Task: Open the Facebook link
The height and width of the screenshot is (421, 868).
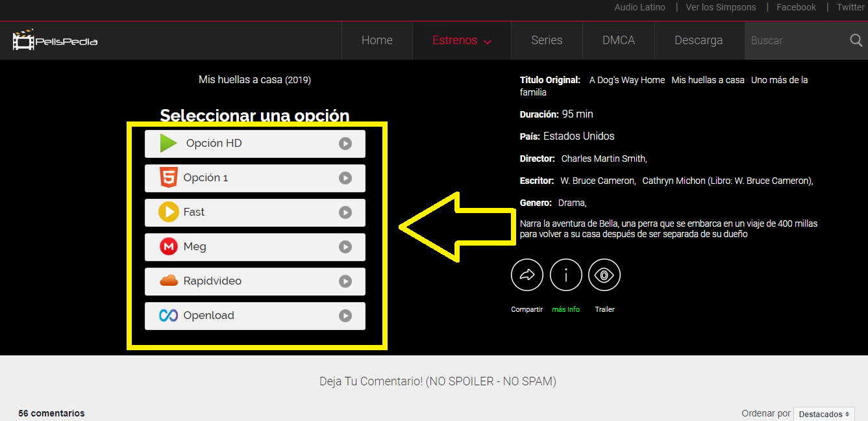Action: [x=797, y=7]
